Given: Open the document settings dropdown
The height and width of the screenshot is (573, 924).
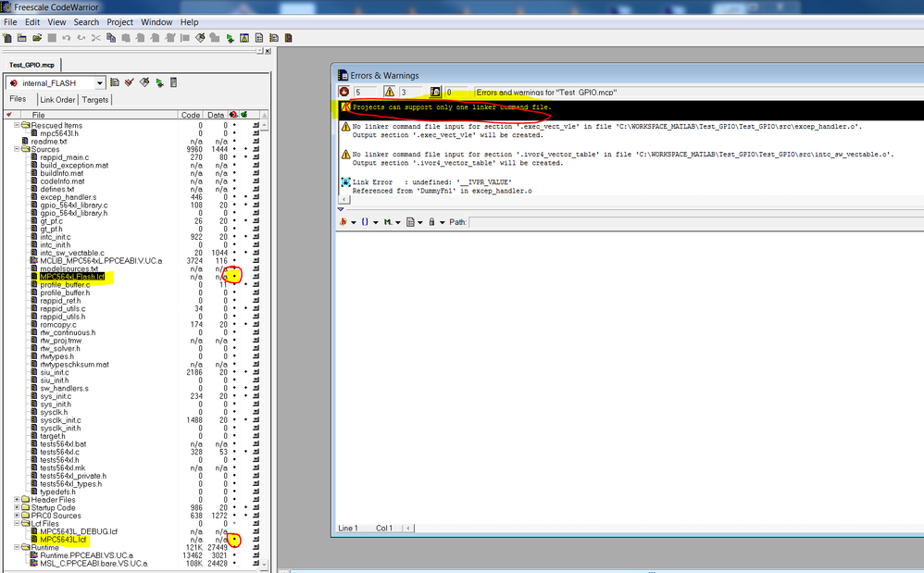Looking at the screenshot, I should 414,222.
